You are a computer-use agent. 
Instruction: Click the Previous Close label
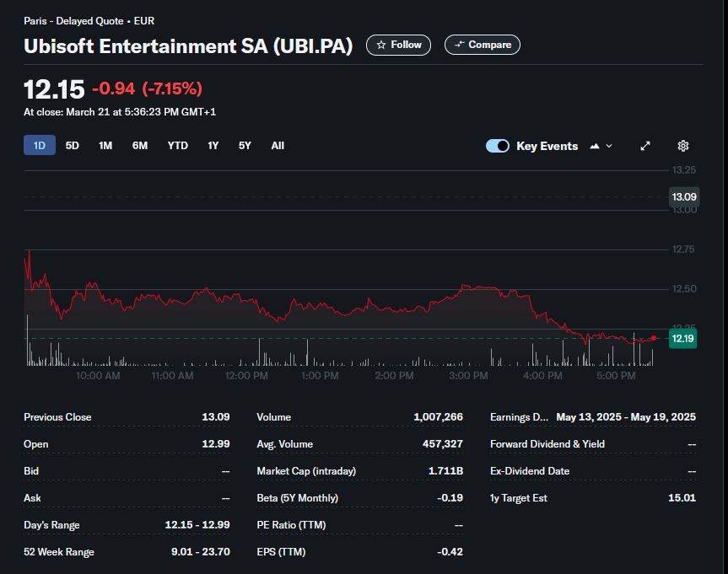pyautogui.click(x=57, y=417)
